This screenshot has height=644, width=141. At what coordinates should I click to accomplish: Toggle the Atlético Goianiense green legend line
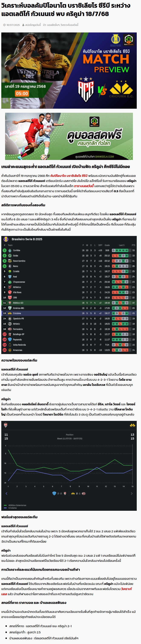coord(15,505)
